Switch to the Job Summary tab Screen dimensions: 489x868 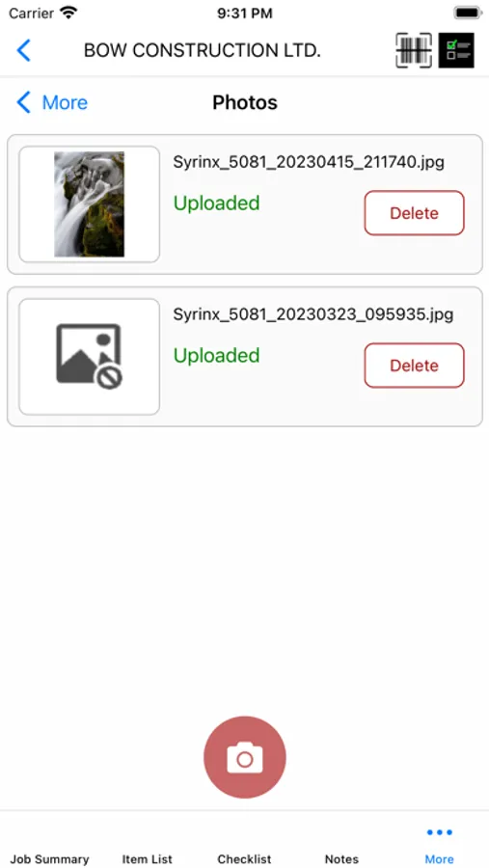[49, 859]
